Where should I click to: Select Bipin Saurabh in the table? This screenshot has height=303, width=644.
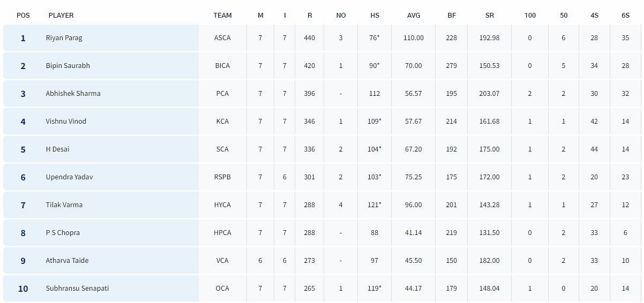click(68, 66)
